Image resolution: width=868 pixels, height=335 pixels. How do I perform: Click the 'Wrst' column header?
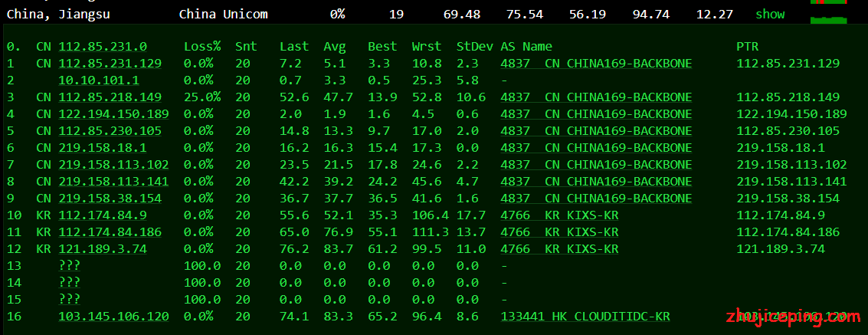click(427, 47)
